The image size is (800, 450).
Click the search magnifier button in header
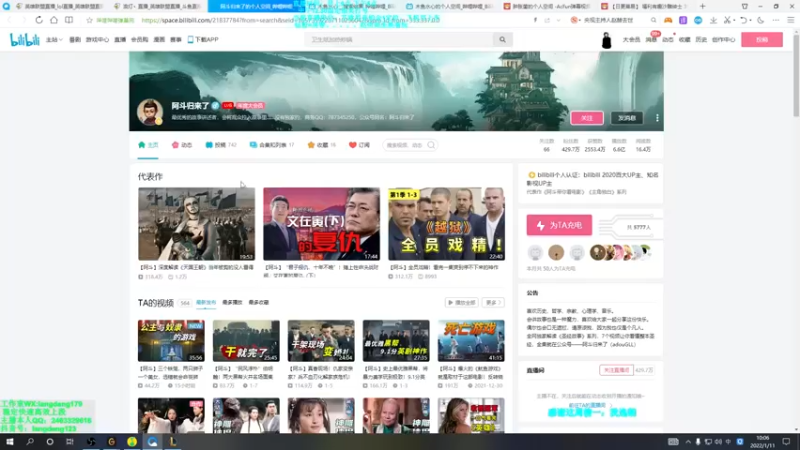[503, 40]
